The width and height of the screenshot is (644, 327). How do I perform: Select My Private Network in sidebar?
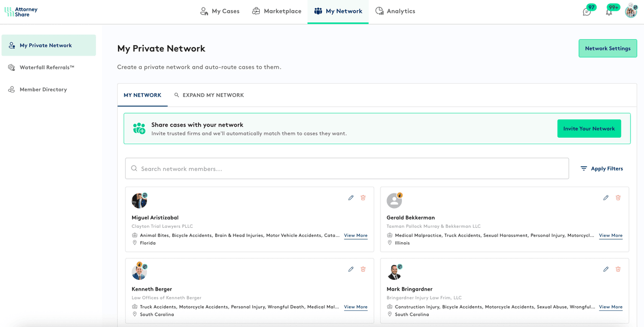click(x=49, y=46)
